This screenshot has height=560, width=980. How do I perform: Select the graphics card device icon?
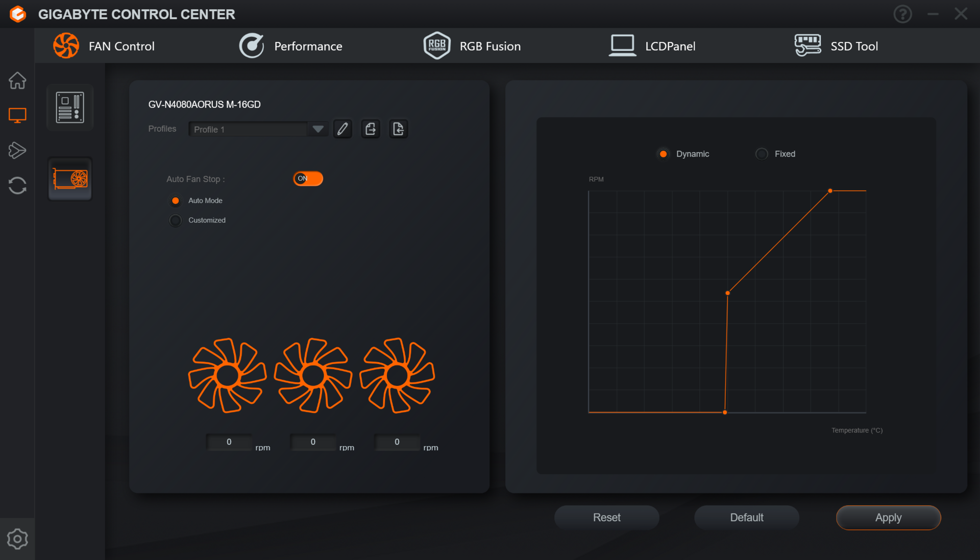pos(70,179)
